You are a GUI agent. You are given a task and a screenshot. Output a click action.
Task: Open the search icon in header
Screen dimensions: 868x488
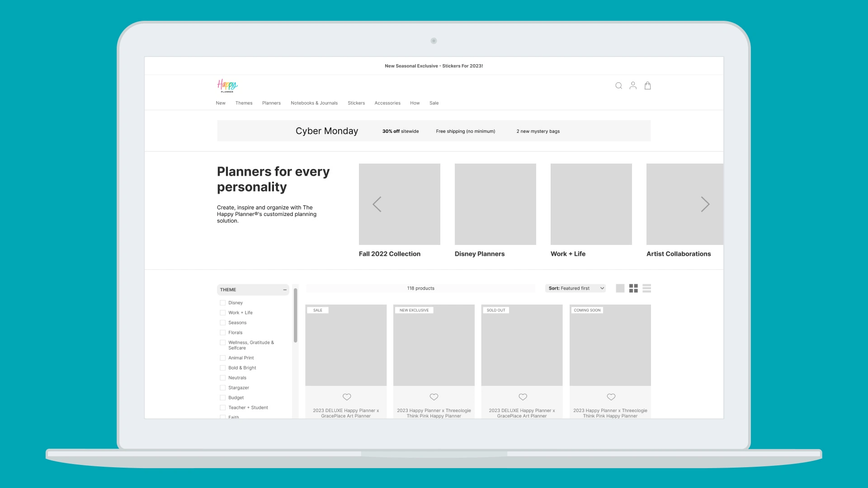pos(618,85)
